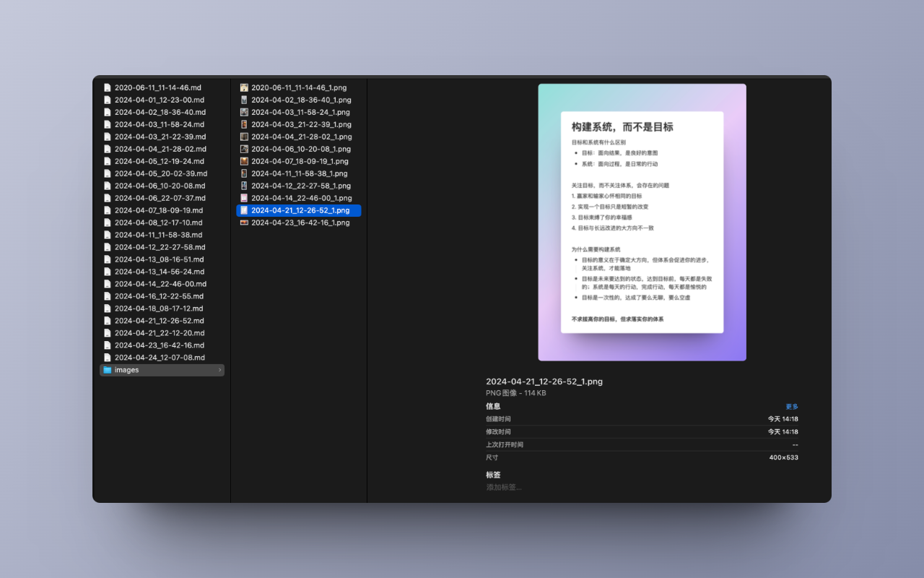
Task: Click the 更多 link in the 信息 section
Action: pos(790,406)
